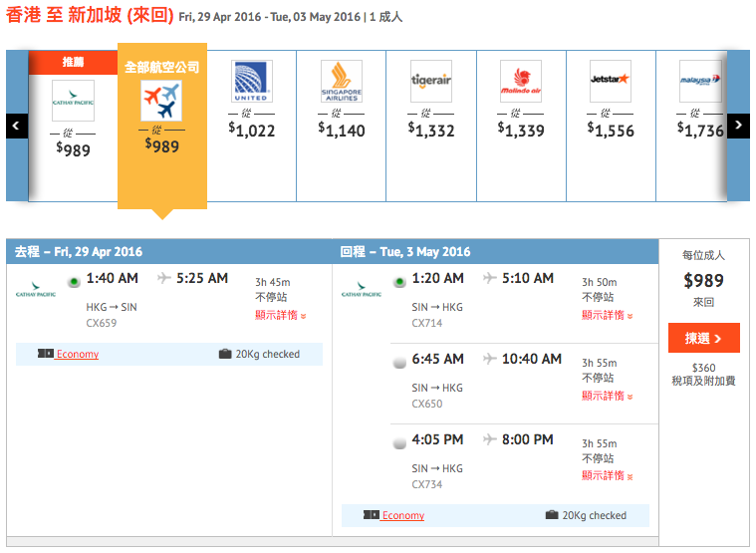Select outbound flight 1:40 AM radio button
Screen dimensions: 756x553
click(x=74, y=282)
